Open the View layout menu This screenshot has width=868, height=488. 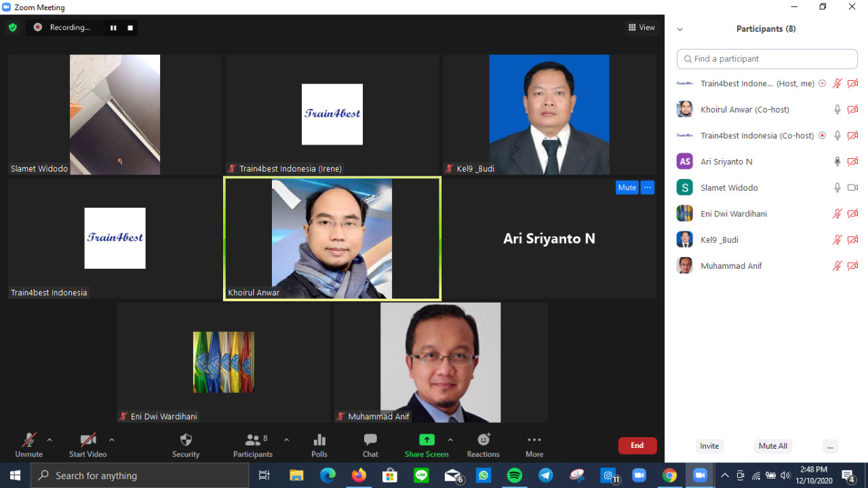click(641, 28)
